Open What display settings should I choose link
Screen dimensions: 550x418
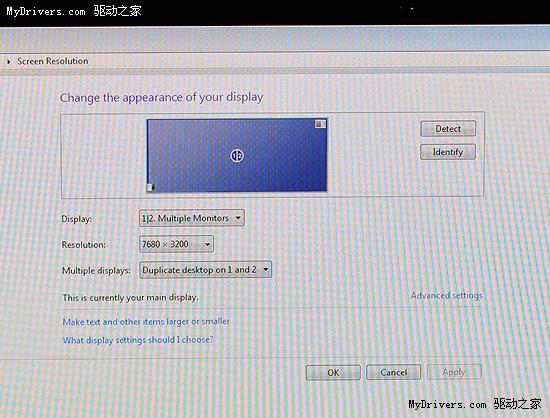coord(138,340)
